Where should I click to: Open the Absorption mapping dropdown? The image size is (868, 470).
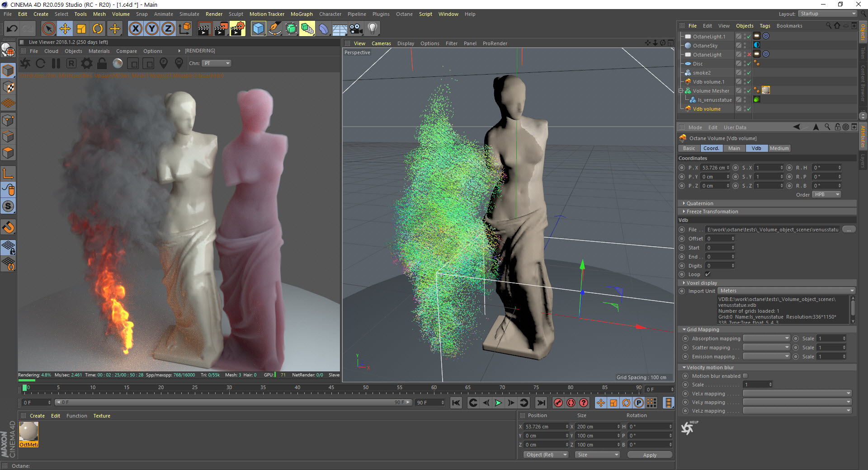point(766,338)
